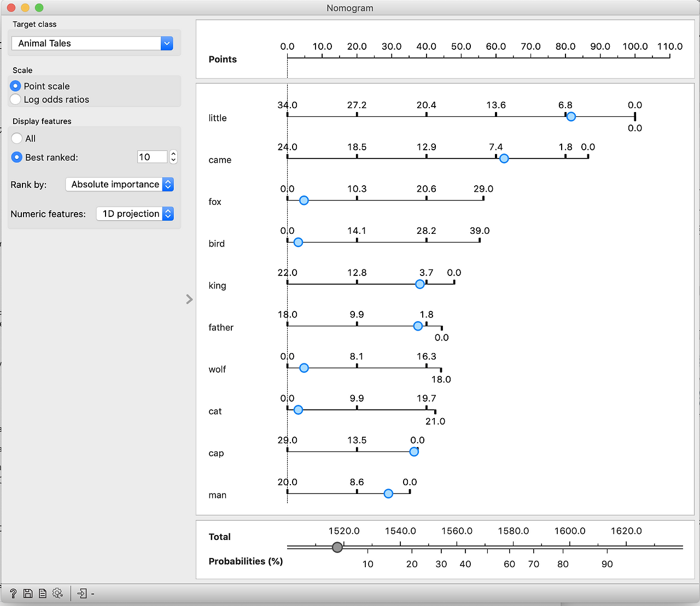Click the Total heading label
The image size is (700, 606).
click(x=220, y=537)
